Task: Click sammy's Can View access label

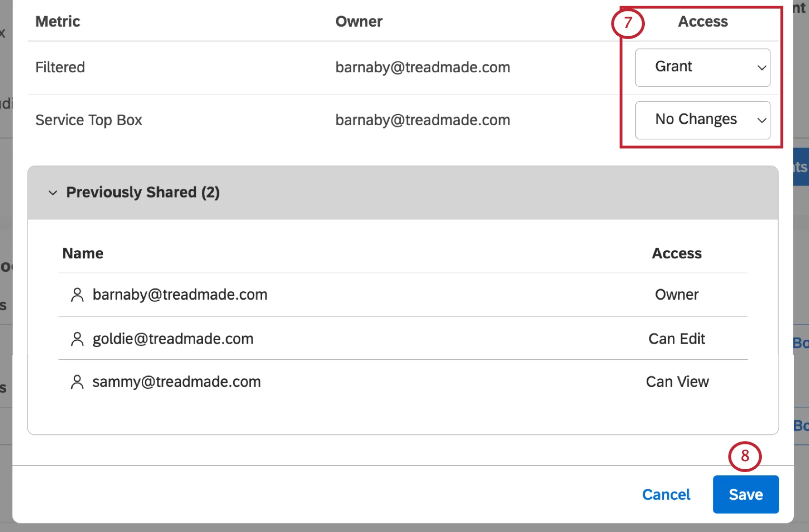Action: (x=677, y=382)
